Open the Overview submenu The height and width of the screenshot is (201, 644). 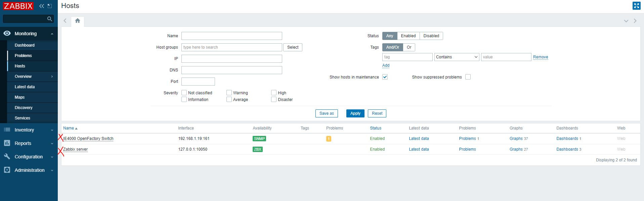click(33, 77)
